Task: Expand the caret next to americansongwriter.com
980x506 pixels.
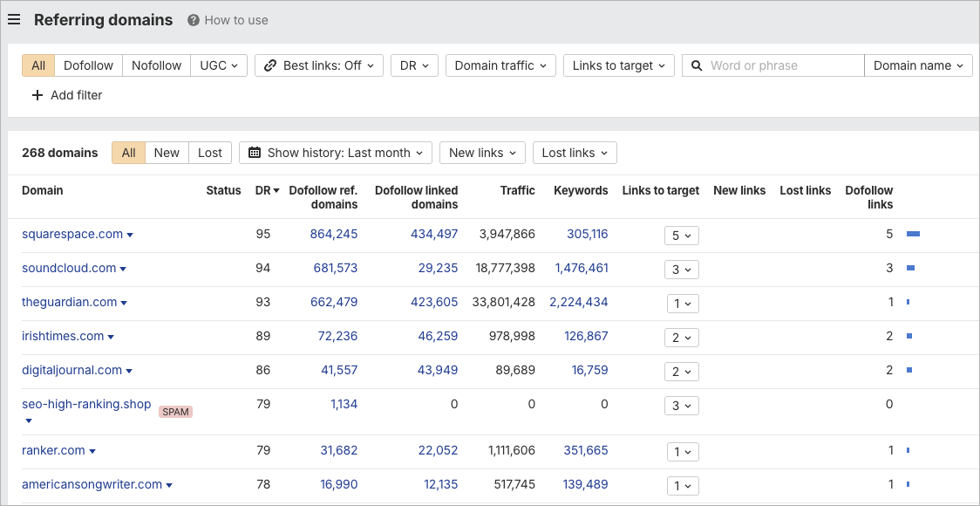Action: point(169,485)
